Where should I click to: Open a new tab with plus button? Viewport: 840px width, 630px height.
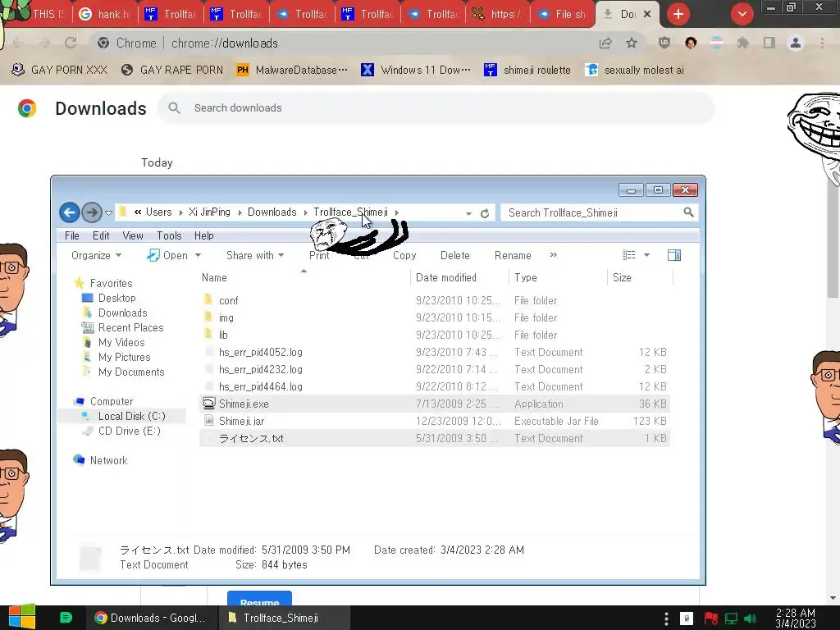click(678, 14)
